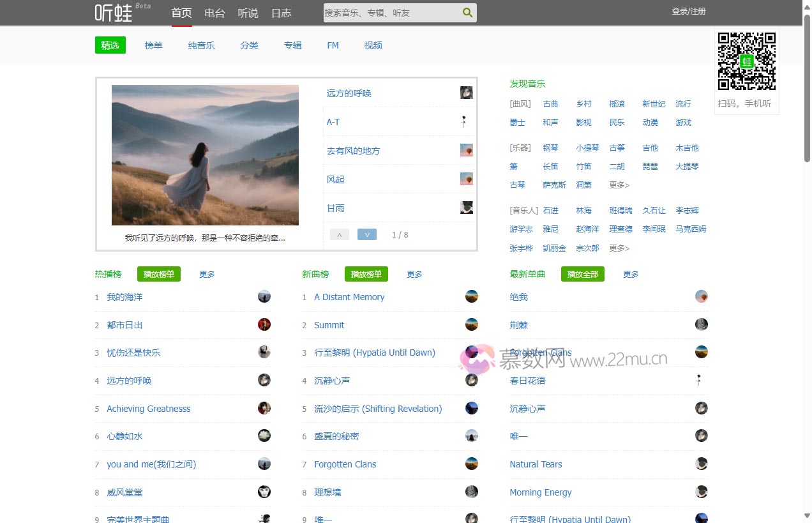This screenshot has width=812, height=523.
Task: Click the cover art next to Forgotten Clans
Action: [x=471, y=464]
